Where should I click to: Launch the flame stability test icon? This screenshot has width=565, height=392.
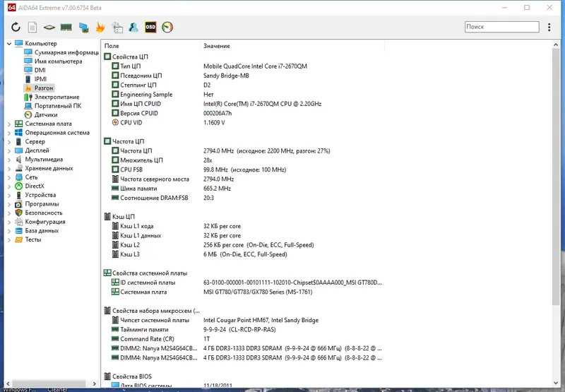click(x=100, y=28)
